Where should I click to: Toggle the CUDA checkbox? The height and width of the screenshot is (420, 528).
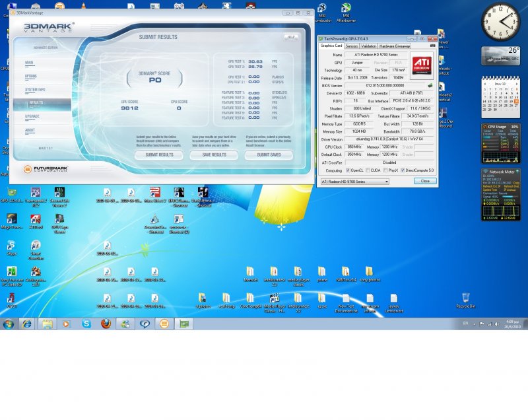(x=367, y=170)
